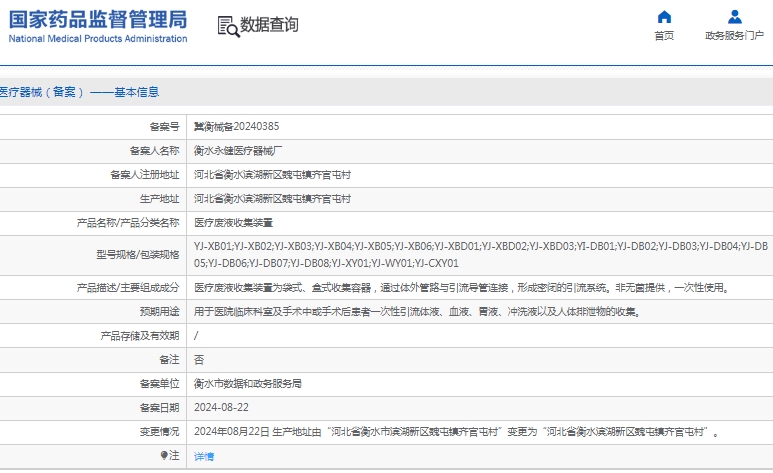The width and height of the screenshot is (773, 473).
Task: Click the 备案人注册地址 label
Action: 145,175
